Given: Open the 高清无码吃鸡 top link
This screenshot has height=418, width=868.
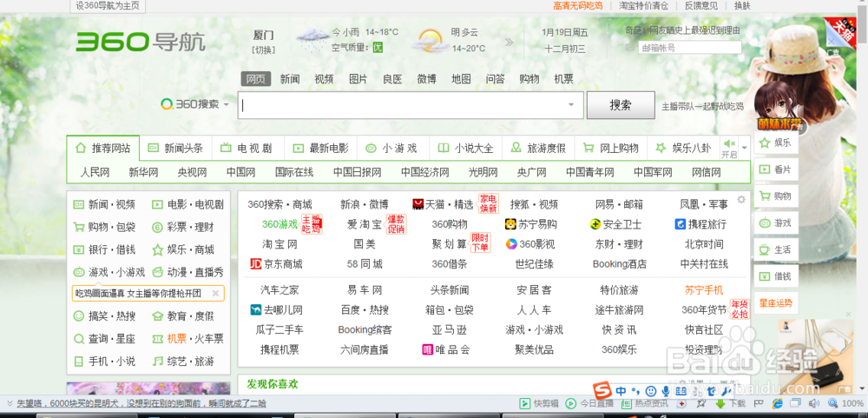Looking at the screenshot, I should [578, 6].
